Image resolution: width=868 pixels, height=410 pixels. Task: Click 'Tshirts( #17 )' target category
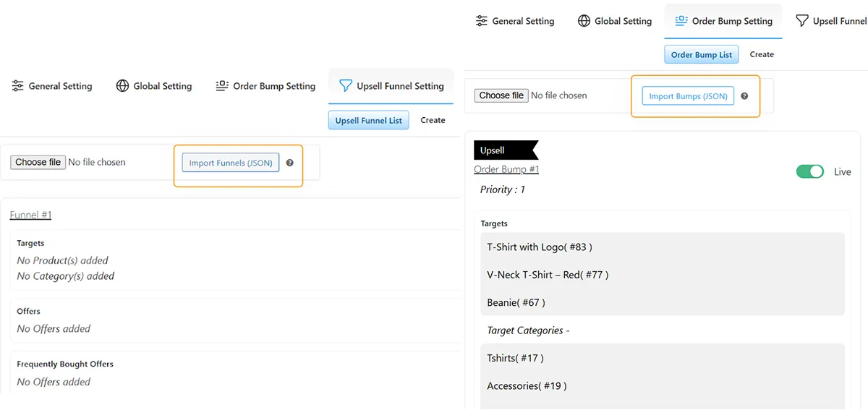pyautogui.click(x=515, y=358)
